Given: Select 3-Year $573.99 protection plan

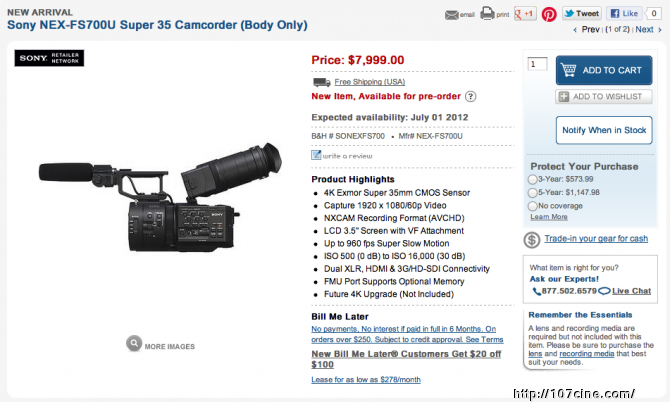Looking at the screenshot, I should (532, 179).
